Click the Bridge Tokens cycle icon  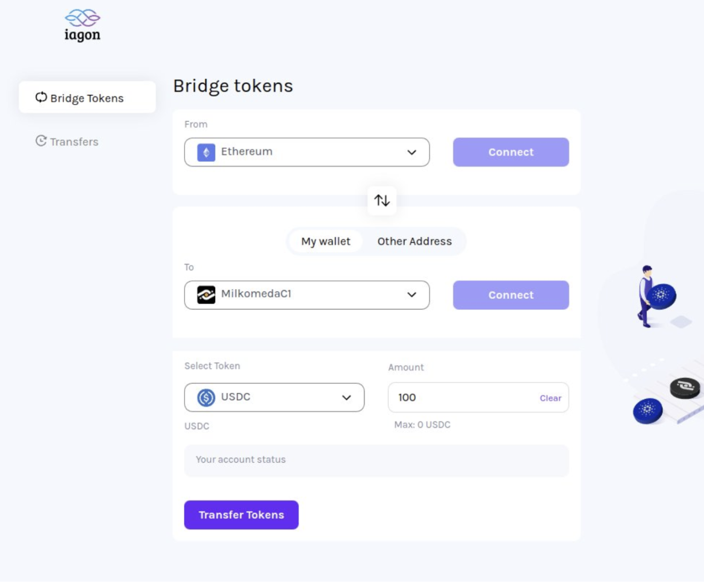(41, 98)
